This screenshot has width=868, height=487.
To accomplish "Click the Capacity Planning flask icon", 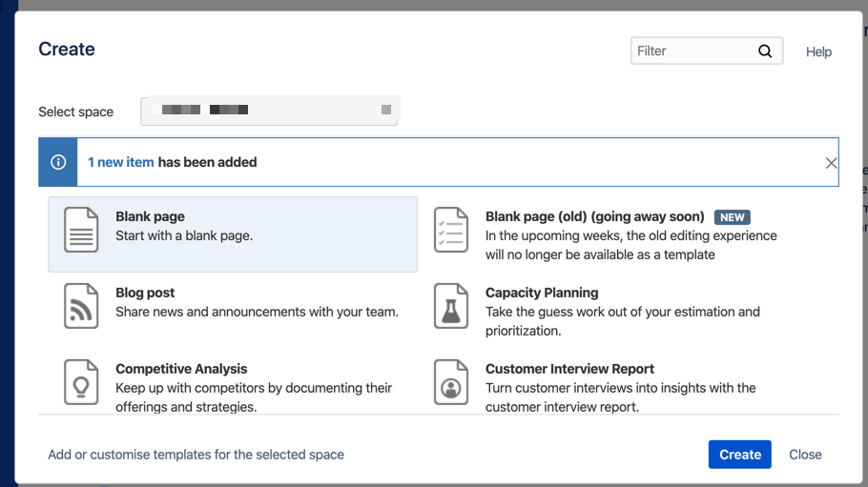I will [x=451, y=306].
